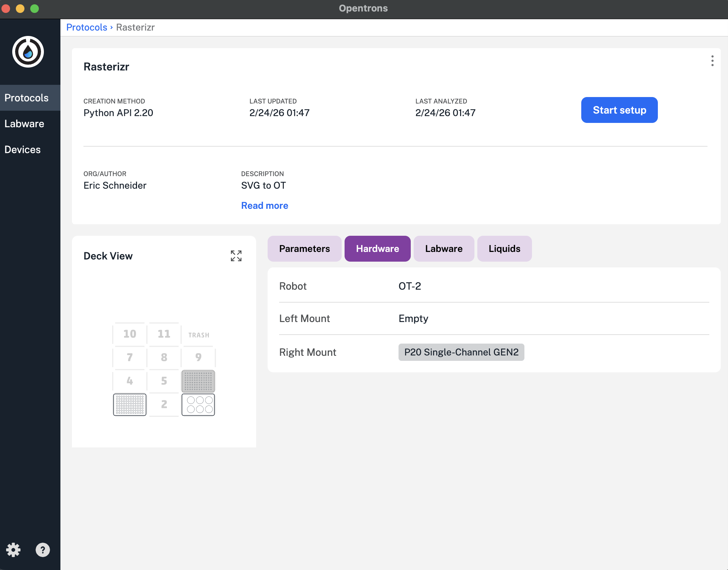Select the TRASH slot on deck map
728x570 pixels.
(x=199, y=335)
